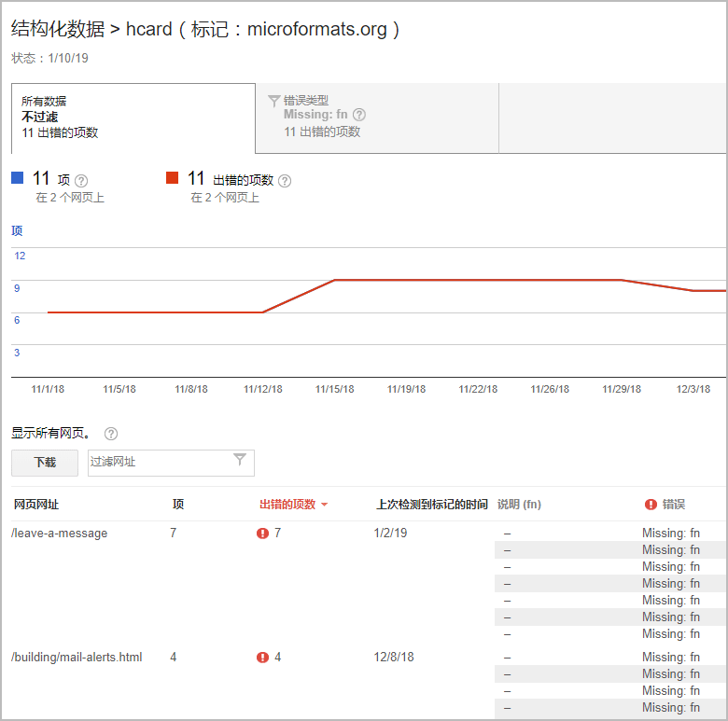Click the filter funnel icon in URL filter box
Screen dimensions: 728x721
240,460
